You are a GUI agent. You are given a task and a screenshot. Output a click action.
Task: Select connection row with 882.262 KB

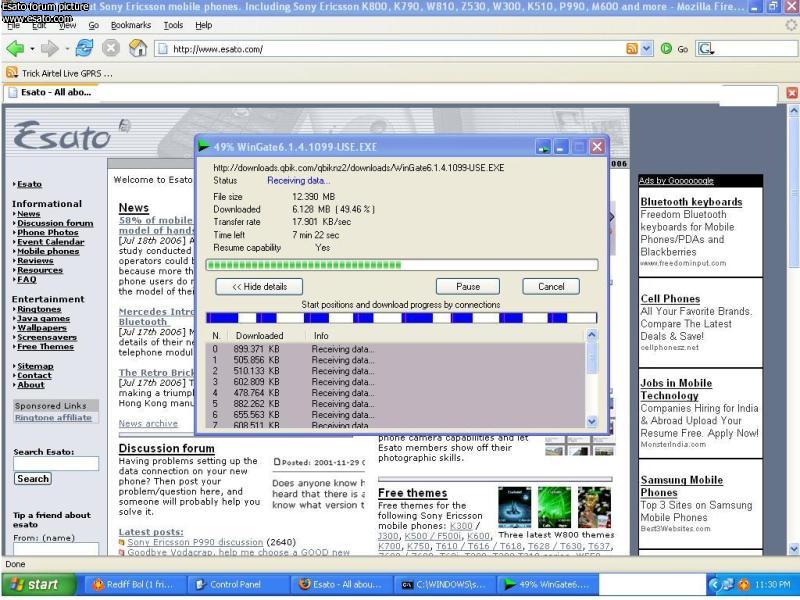pos(395,404)
